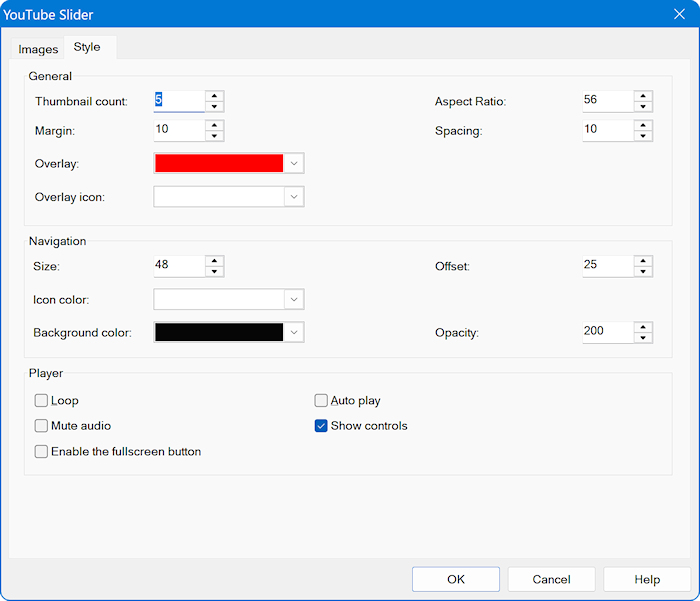Click into the Spacing value field

point(608,130)
